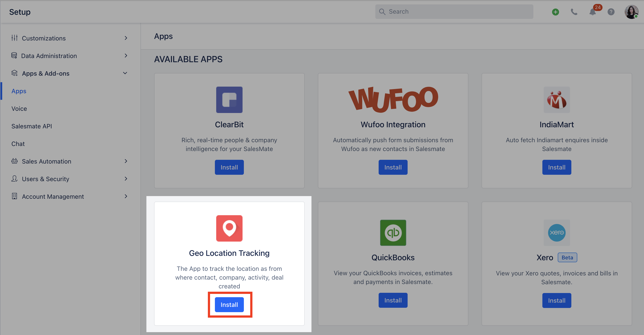Install the ClearBit app
Viewport: 644px width, 335px height.
(229, 167)
